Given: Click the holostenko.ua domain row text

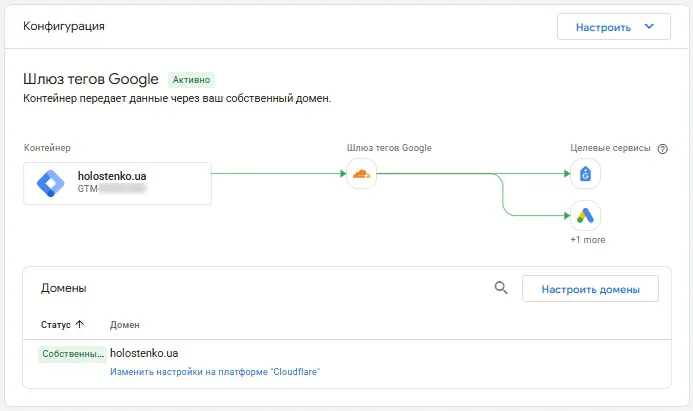Looking at the screenshot, I should (144, 353).
